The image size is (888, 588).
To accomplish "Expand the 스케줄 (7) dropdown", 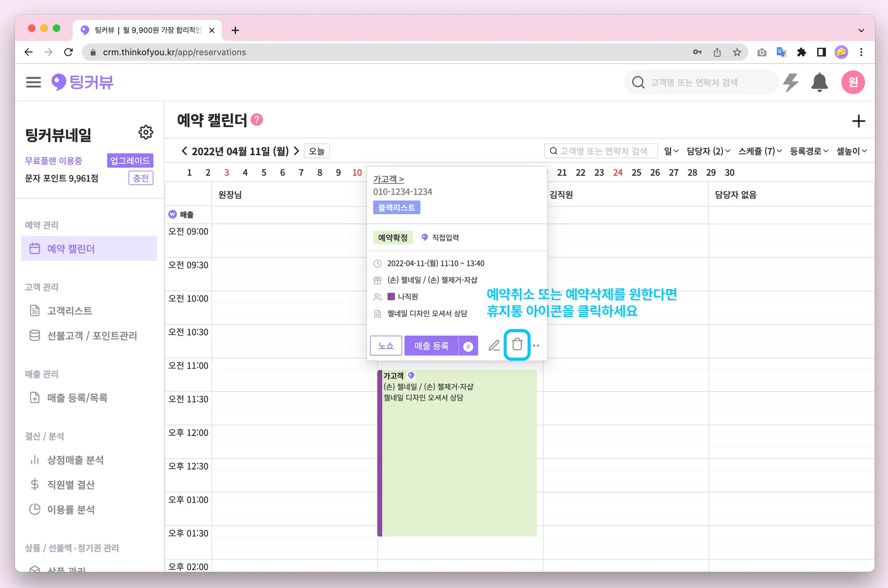I will pyautogui.click(x=760, y=151).
